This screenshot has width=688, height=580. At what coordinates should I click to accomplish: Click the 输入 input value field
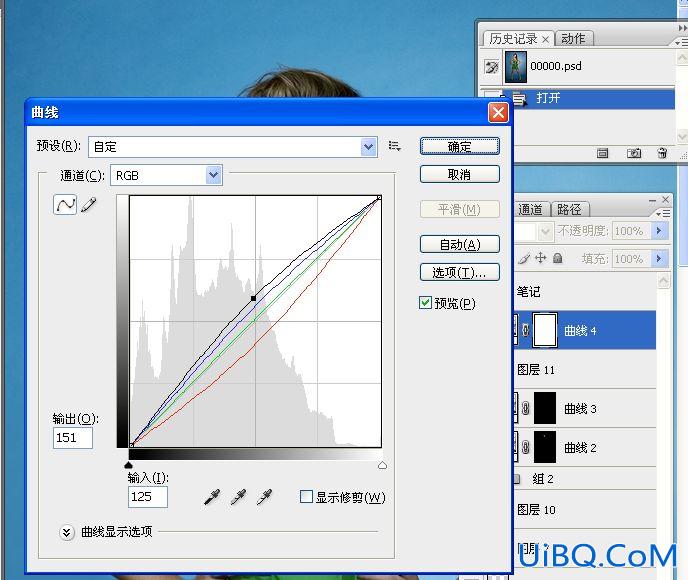[x=147, y=497]
